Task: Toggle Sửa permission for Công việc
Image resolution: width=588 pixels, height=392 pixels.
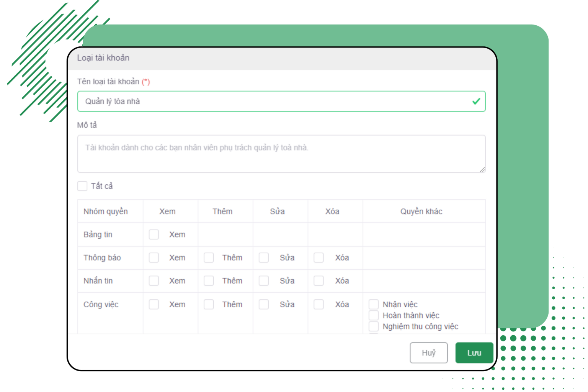Action: 264,304
